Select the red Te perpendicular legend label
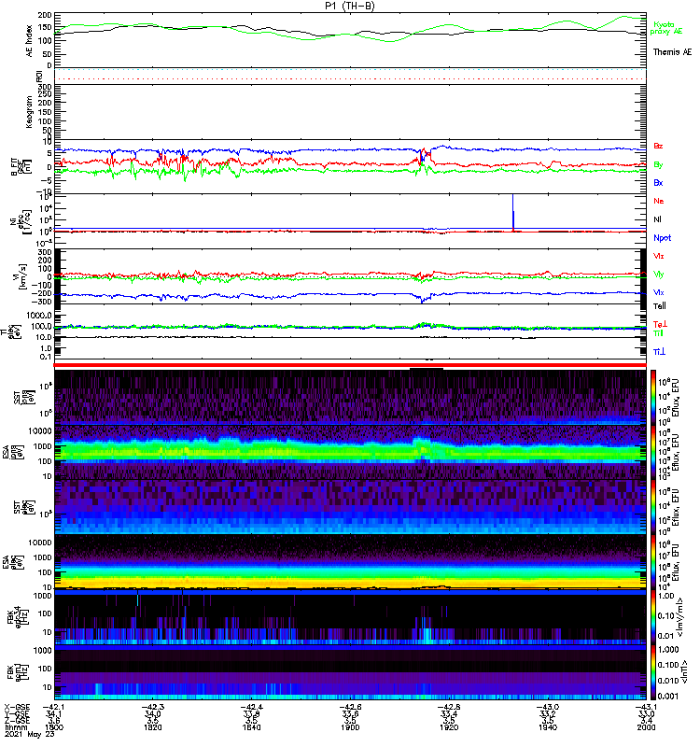This screenshot has width=700, height=747. pos(660,324)
